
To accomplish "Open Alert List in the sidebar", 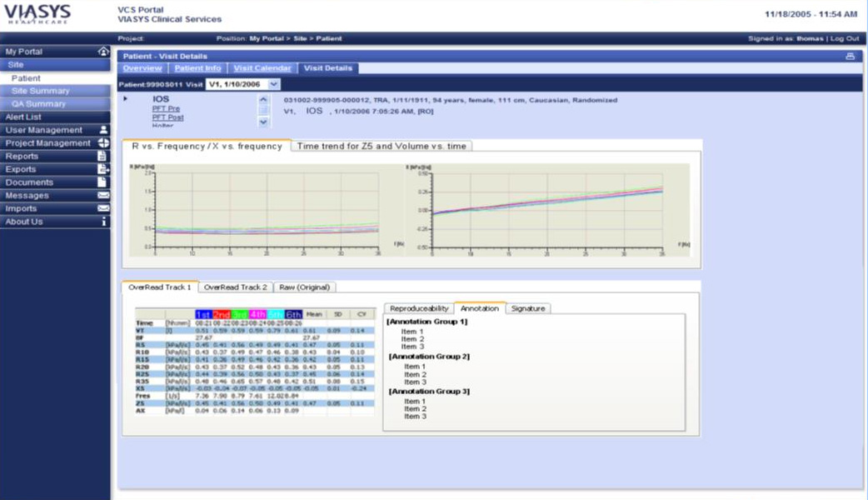I will (55, 117).
